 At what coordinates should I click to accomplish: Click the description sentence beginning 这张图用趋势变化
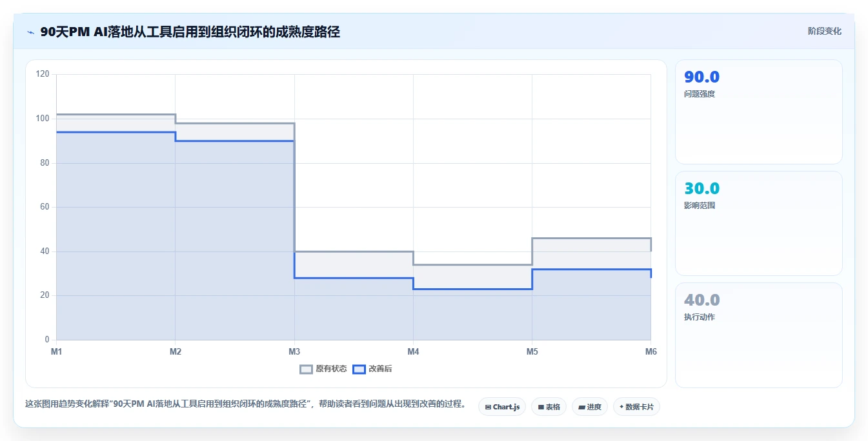(245, 404)
